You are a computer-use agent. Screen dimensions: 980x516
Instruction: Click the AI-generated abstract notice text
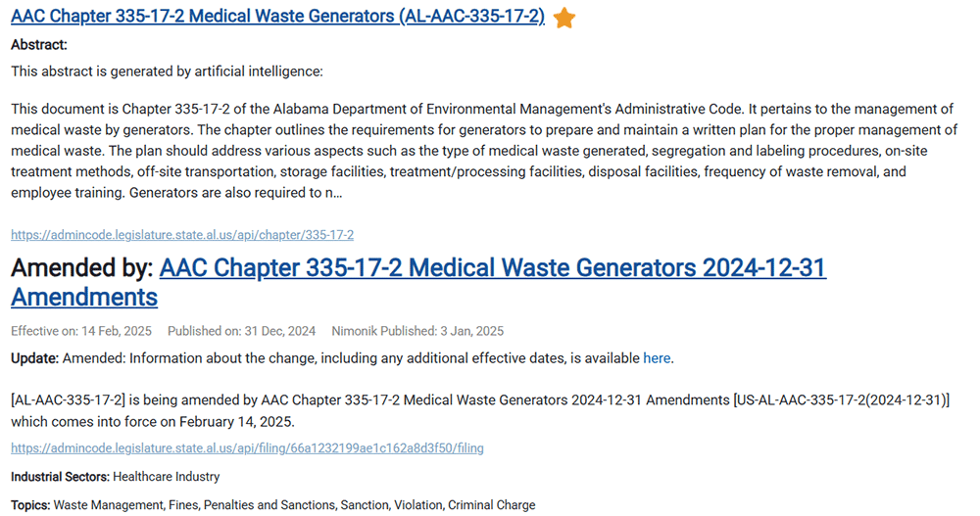(167, 71)
